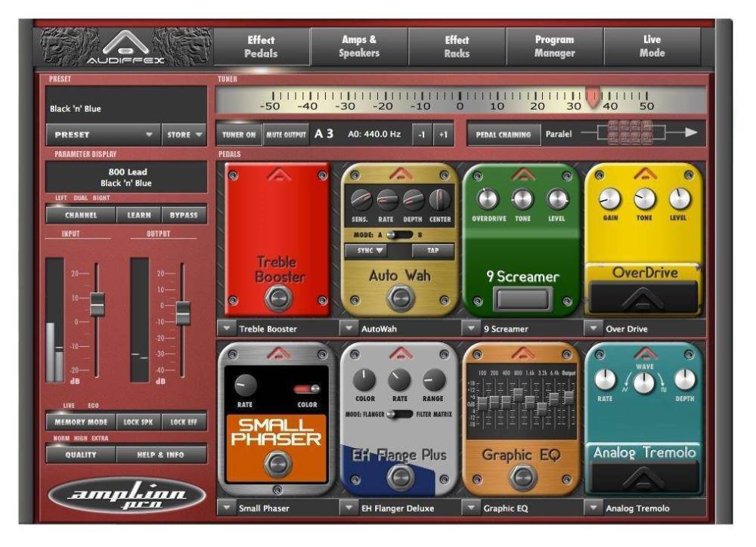Click the Gain knob on OverDrive pedal

(609, 199)
